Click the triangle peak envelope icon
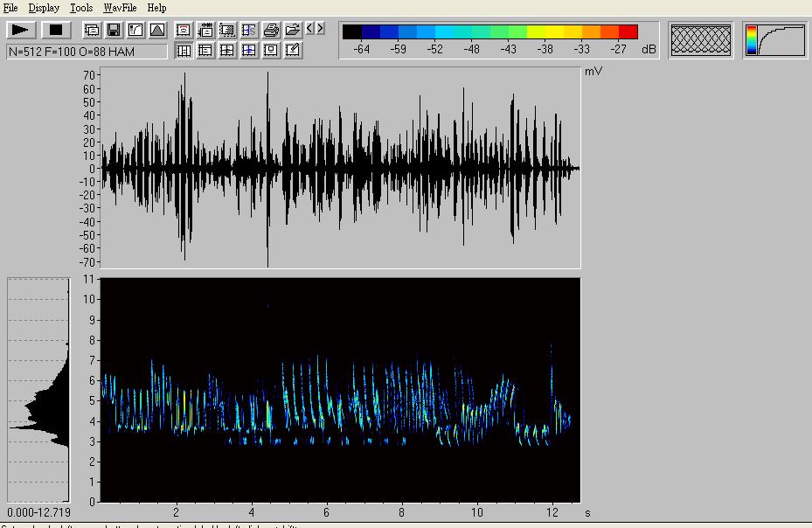The height and width of the screenshot is (528, 812). click(x=157, y=30)
